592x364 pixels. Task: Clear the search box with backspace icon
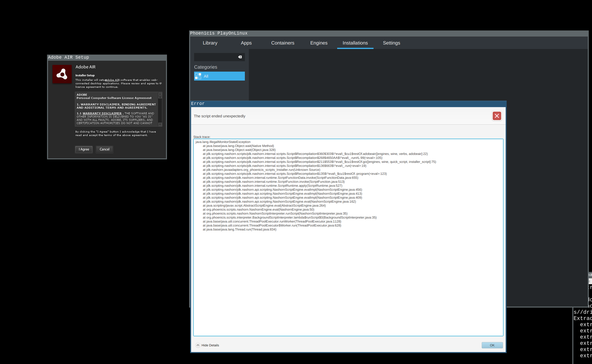click(x=240, y=57)
